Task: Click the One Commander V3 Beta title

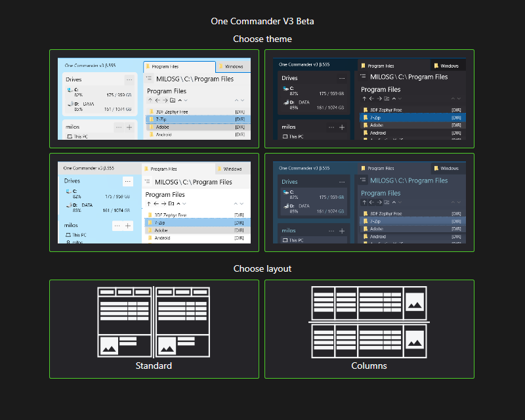Action: 262,21
